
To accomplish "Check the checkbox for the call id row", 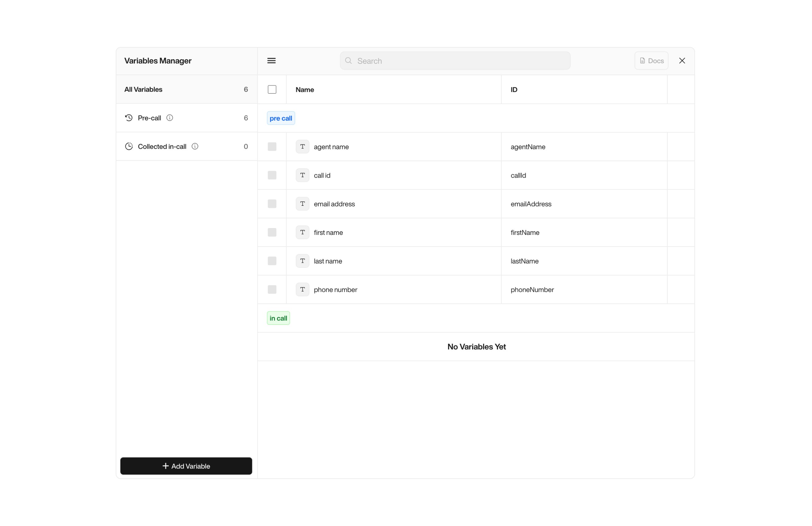I will (272, 175).
